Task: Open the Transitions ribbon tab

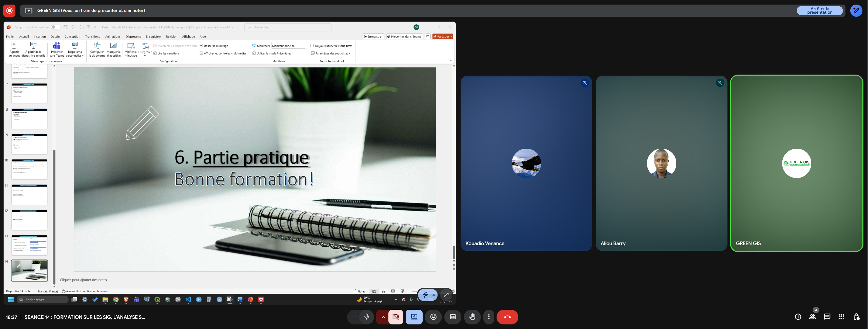Action: click(x=92, y=37)
